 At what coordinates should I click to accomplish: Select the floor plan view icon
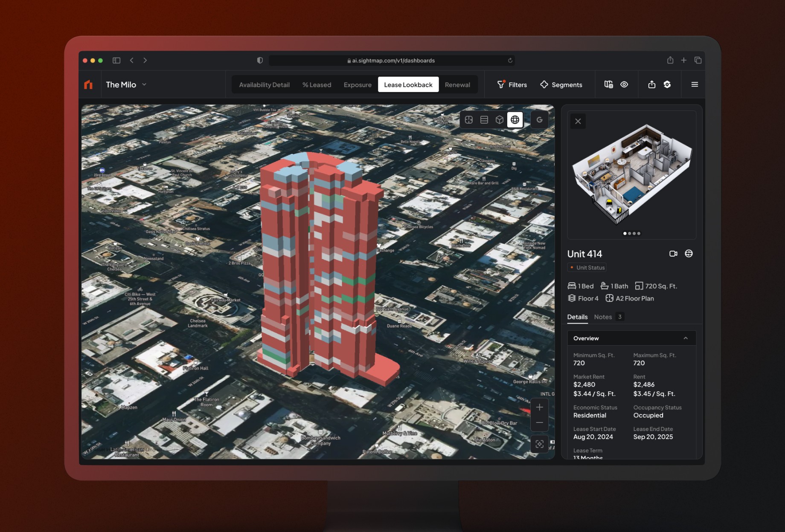pos(469,120)
